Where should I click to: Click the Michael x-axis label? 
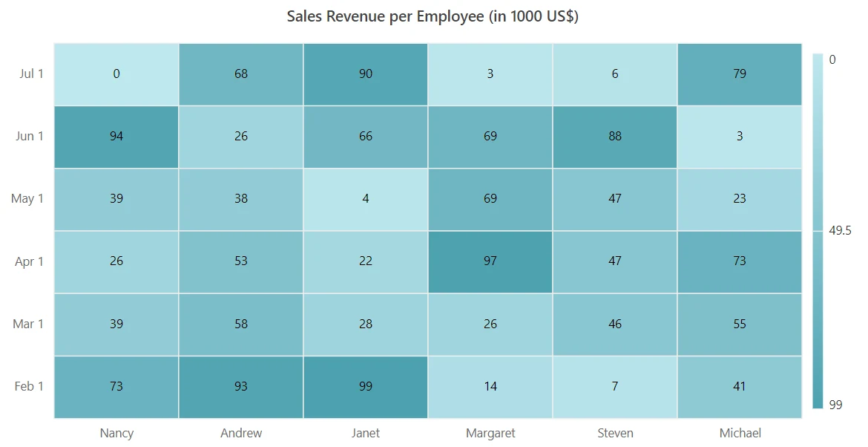pyautogui.click(x=740, y=433)
